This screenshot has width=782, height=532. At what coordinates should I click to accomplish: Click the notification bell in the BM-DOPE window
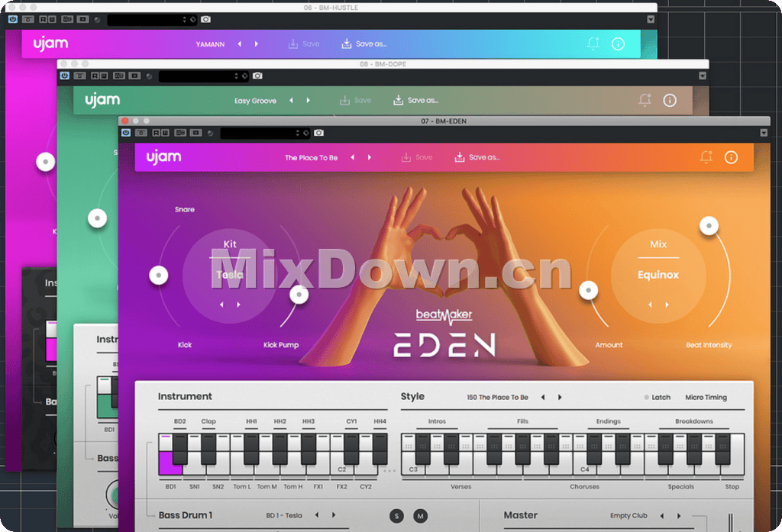point(645,100)
